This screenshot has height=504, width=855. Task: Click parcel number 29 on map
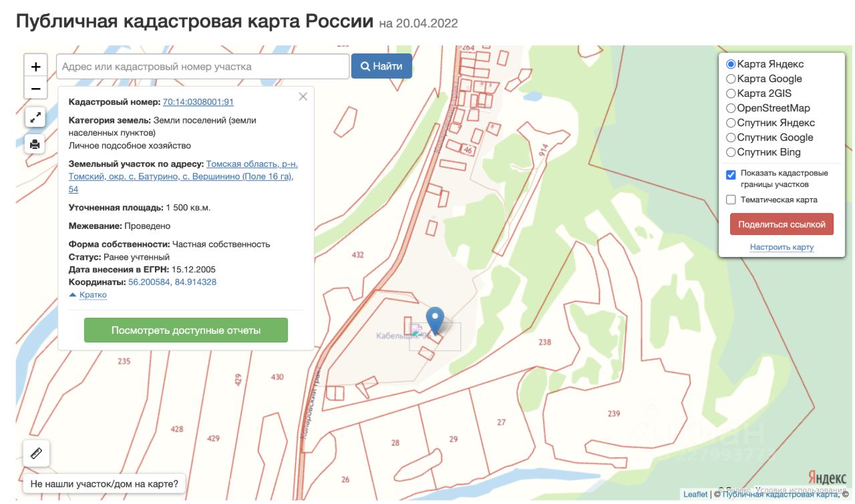tap(454, 439)
